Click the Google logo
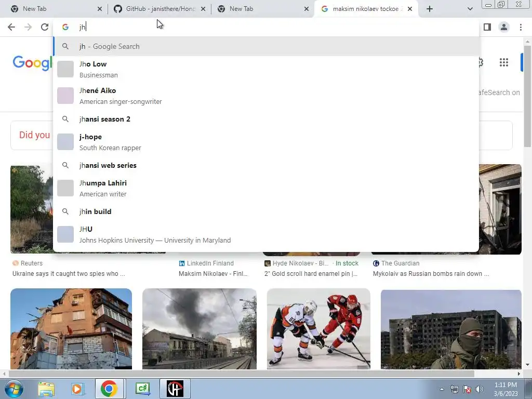532x399 pixels. 33,63
